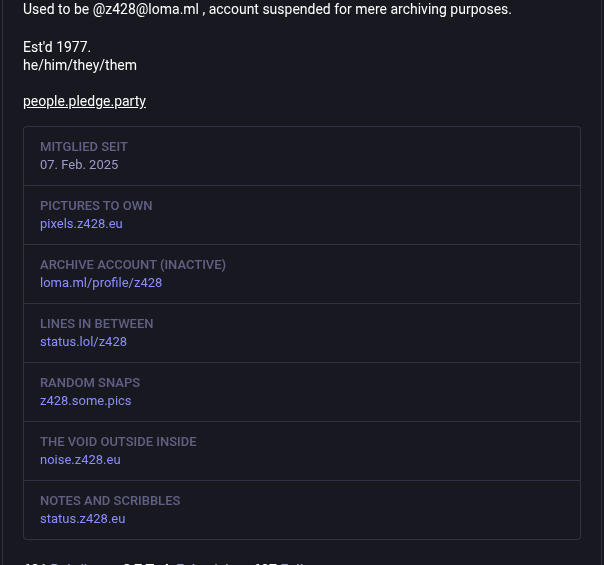The width and height of the screenshot is (604, 565).
Task: Click the Est'd 1977 bio line
Action: coord(57,47)
